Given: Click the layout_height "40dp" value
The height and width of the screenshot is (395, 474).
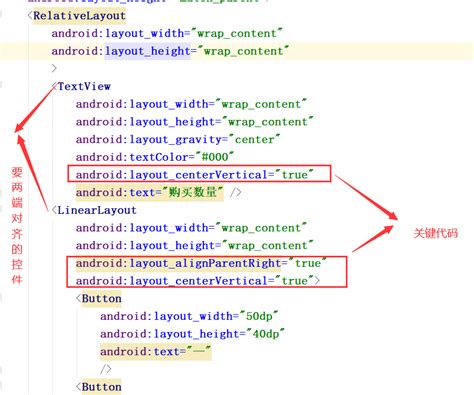Looking at the screenshot, I should (266, 334).
